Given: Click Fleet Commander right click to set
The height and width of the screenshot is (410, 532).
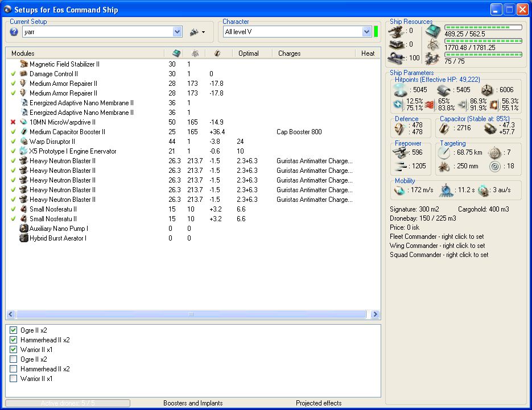Looking at the screenshot, I should point(437,237).
